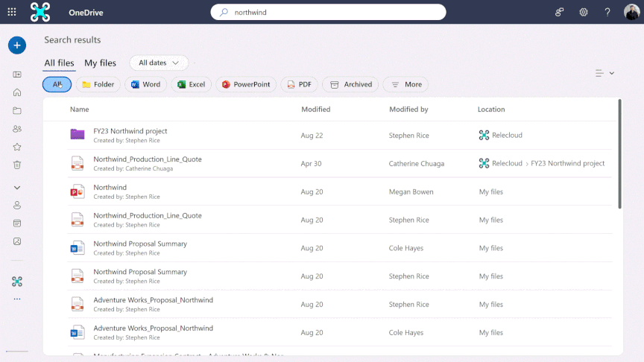Image resolution: width=644 pixels, height=362 pixels.
Task: Open the My files folder sidebar icon
Action: tap(17, 110)
